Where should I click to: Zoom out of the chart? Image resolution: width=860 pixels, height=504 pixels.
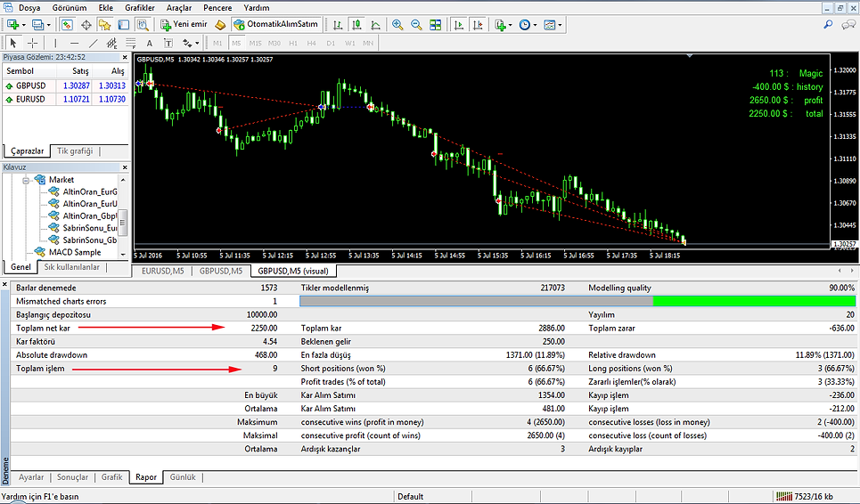coord(416,25)
